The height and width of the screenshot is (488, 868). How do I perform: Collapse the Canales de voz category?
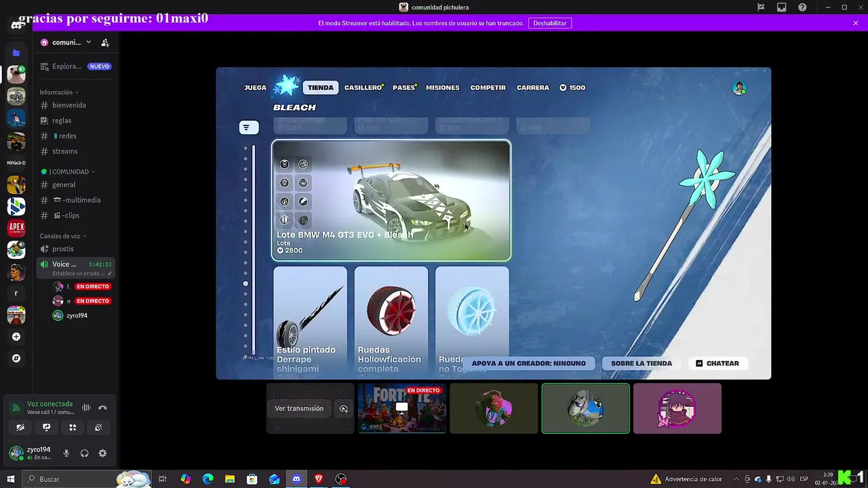tap(63, 236)
